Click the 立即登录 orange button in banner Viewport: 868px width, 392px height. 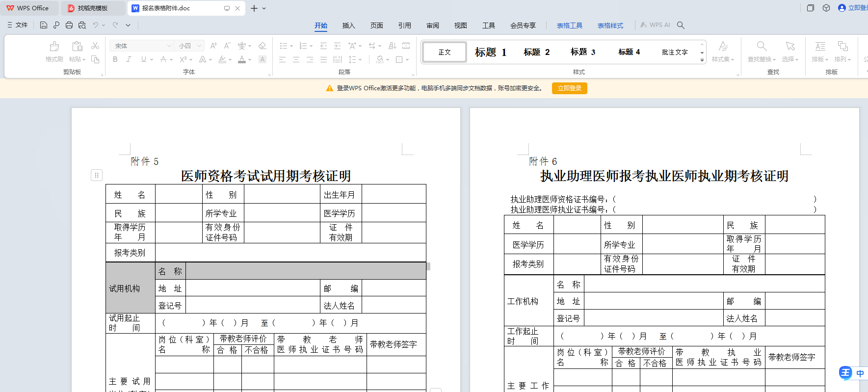(x=569, y=88)
